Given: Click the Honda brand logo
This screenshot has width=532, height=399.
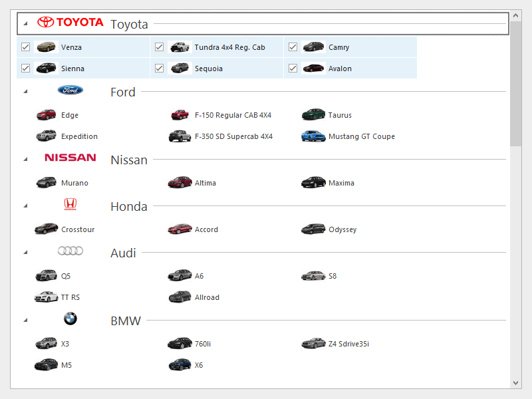Looking at the screenshot, I should coord(70,205).
